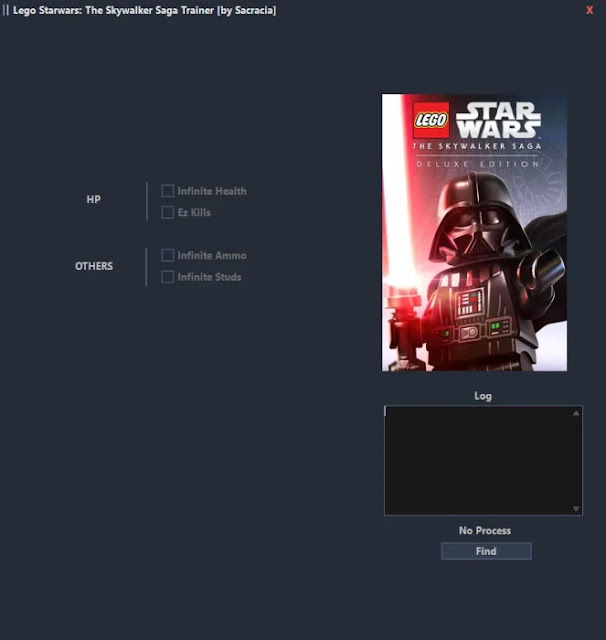Click the HP section label

click(93, 199)
